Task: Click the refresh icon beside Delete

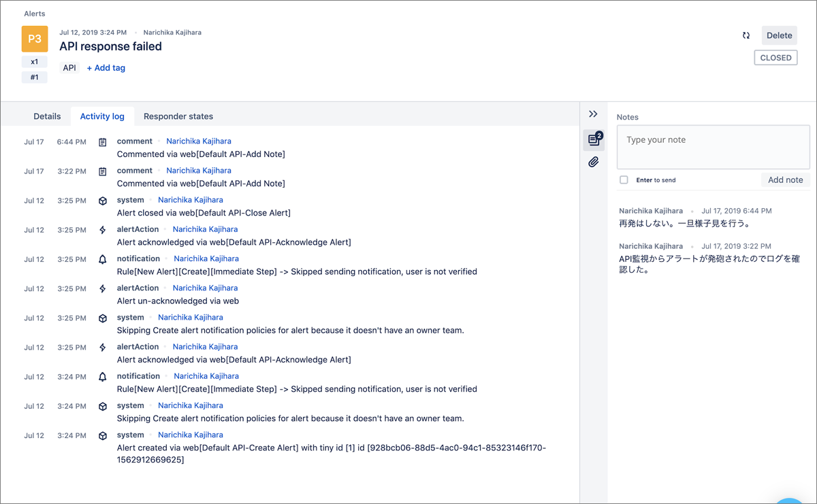Action: (746, 35)
